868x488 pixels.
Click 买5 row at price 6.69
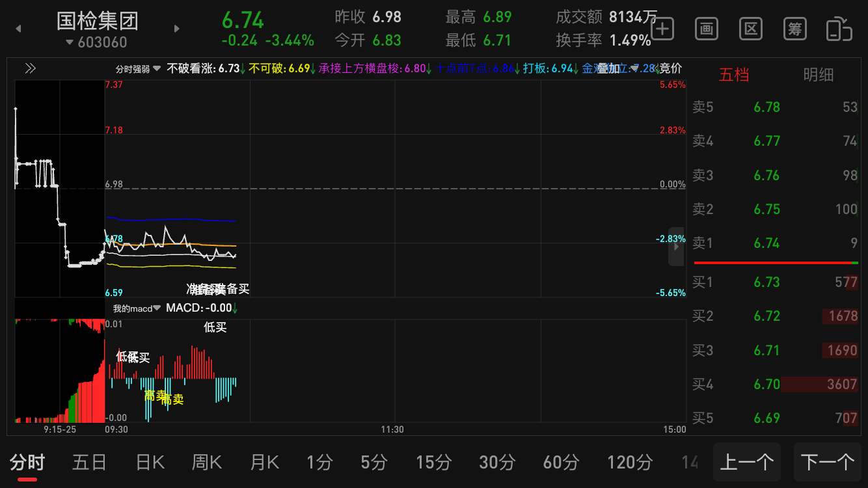point(776,418)
